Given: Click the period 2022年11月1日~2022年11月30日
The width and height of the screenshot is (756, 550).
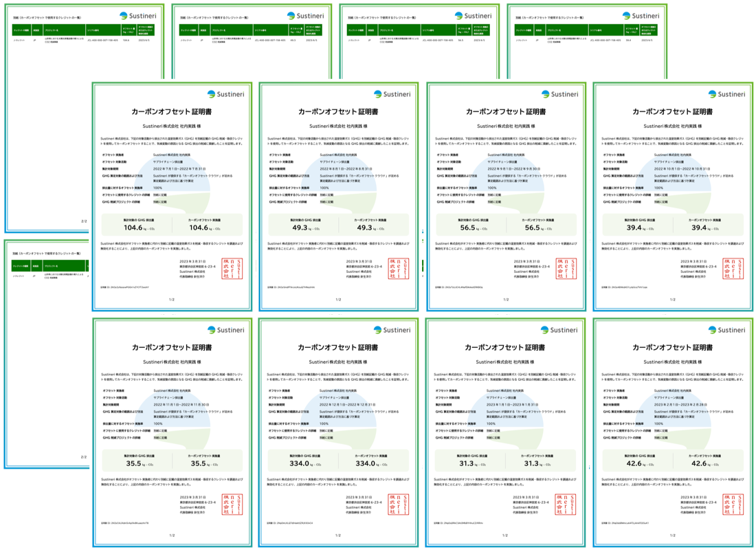Looking at the screenshot, I should [181, 405].
